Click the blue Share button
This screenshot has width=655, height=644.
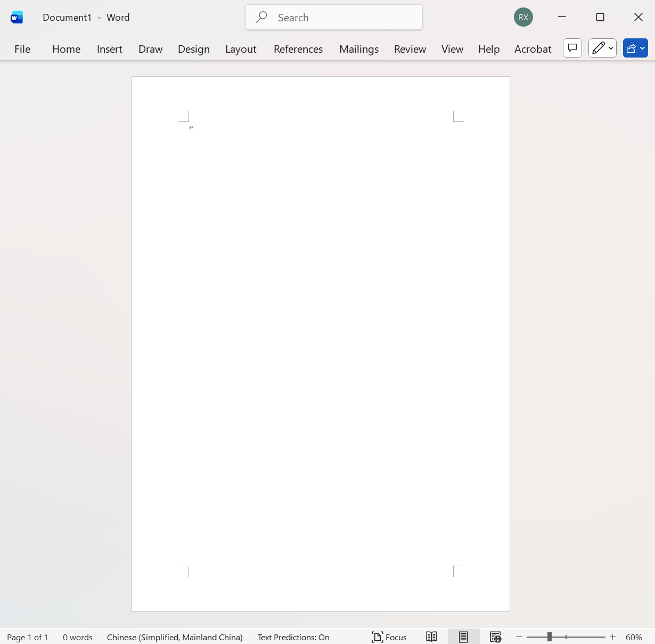tap(632, 48)
